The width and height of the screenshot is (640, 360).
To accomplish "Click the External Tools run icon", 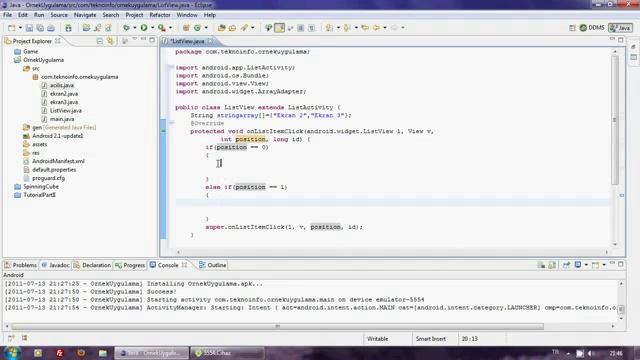I will 162,28.
